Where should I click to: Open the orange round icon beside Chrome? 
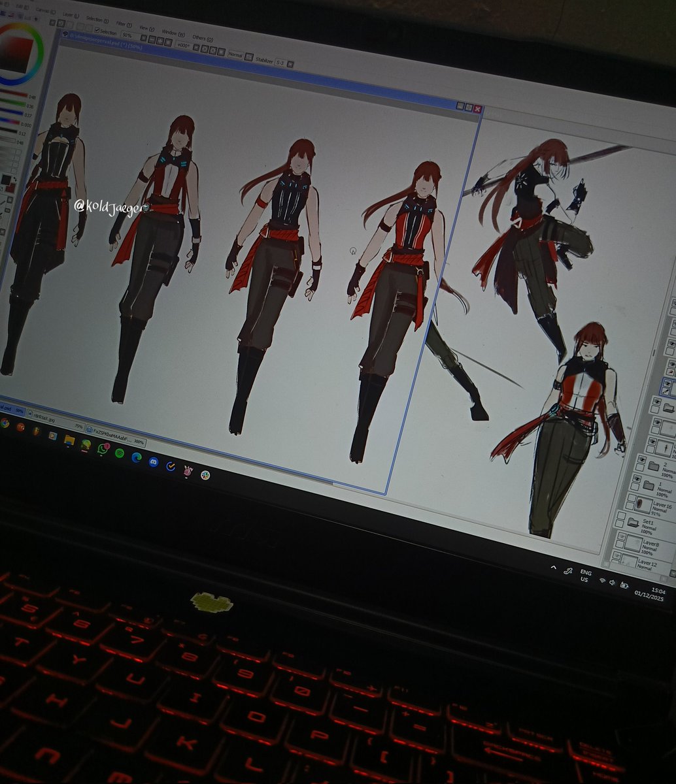pyautogui.click(x=20, y=427)
